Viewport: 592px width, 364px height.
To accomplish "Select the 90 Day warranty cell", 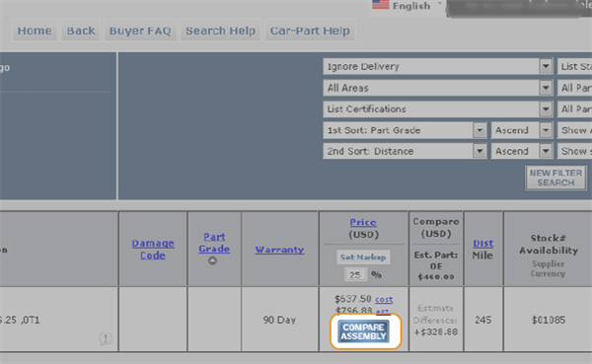I will point(279,320).
